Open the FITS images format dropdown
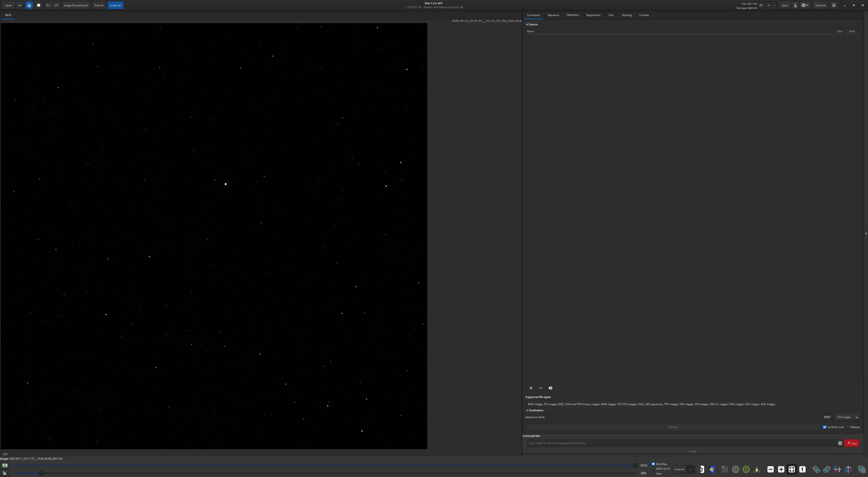Screen dimensions: 868x477 [x=847, y=417]
